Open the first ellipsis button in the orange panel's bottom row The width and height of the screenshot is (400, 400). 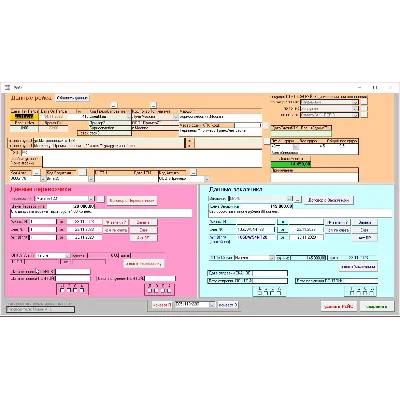click(x=36, y=172)
